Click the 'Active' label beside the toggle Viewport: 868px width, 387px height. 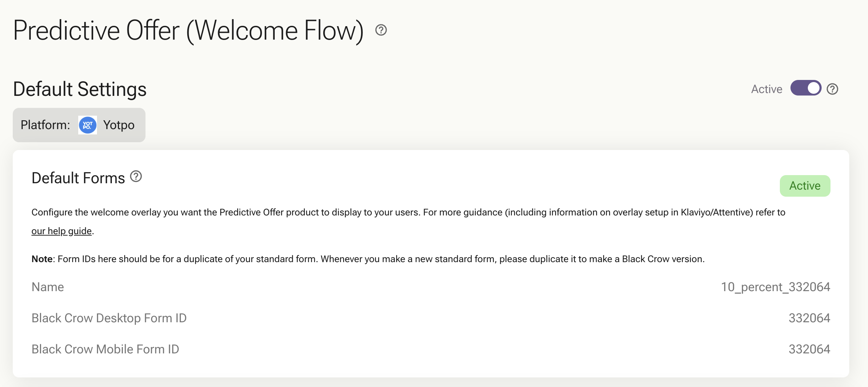[766, 89]
